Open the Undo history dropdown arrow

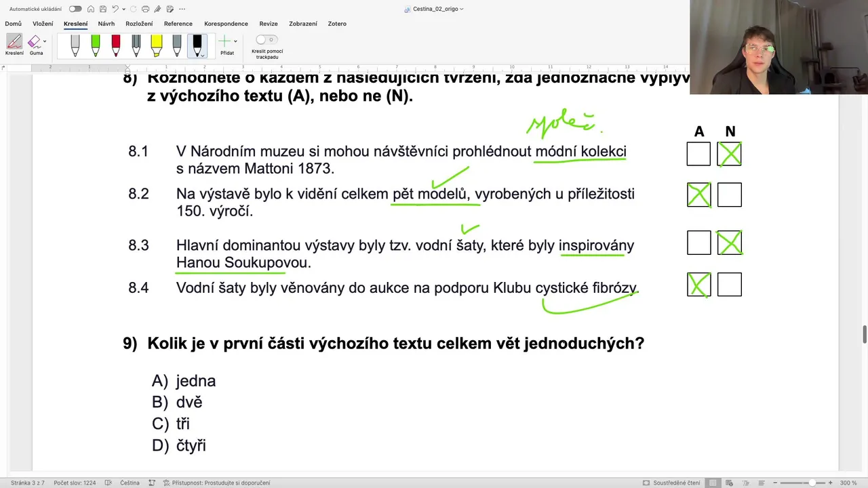(x=123, y=9)
